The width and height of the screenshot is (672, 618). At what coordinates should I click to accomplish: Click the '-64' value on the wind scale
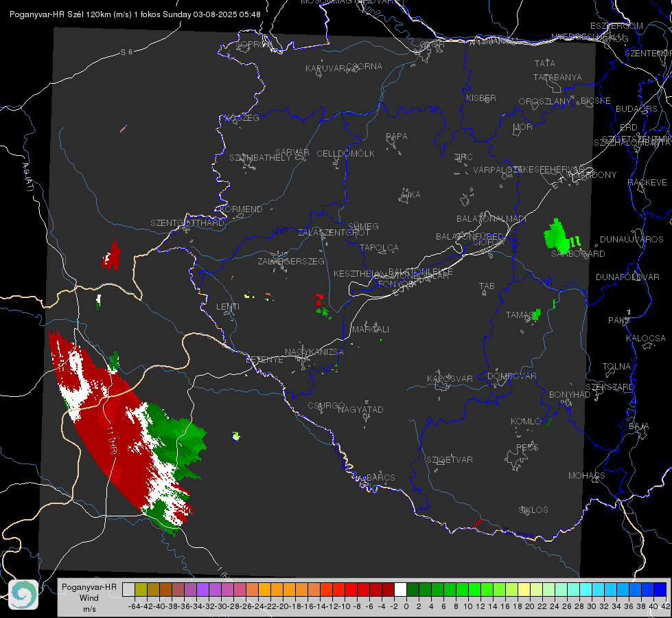tap(134, 606)
